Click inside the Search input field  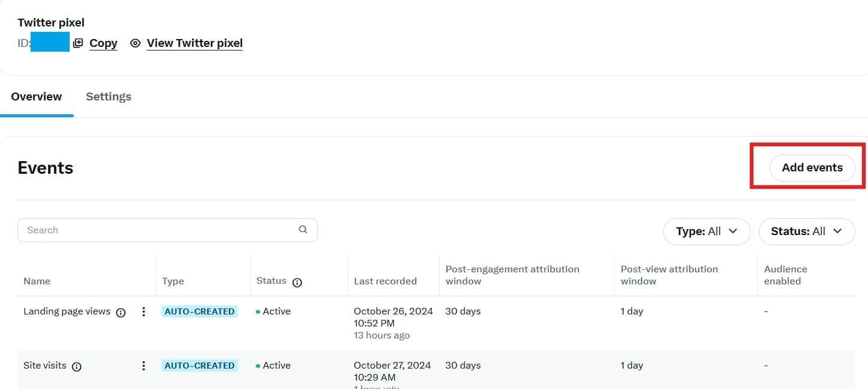(120, 230)
